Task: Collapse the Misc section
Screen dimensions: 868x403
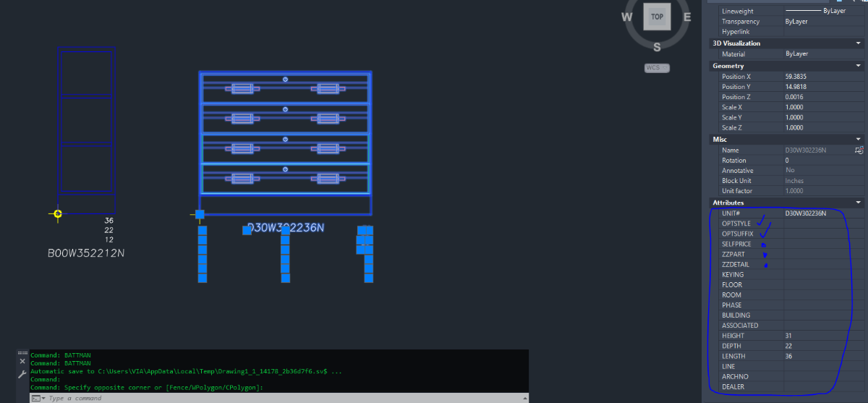Action: coord(858,139)
